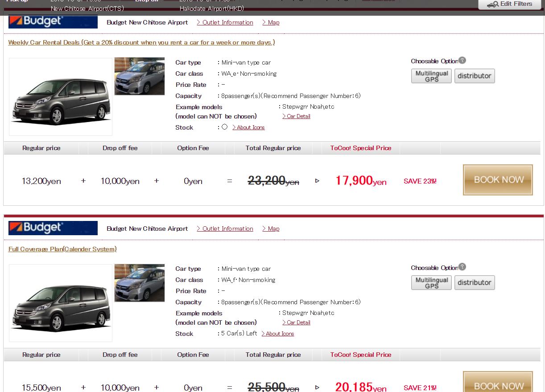Click the 20,185yen special price

(361, 386)
